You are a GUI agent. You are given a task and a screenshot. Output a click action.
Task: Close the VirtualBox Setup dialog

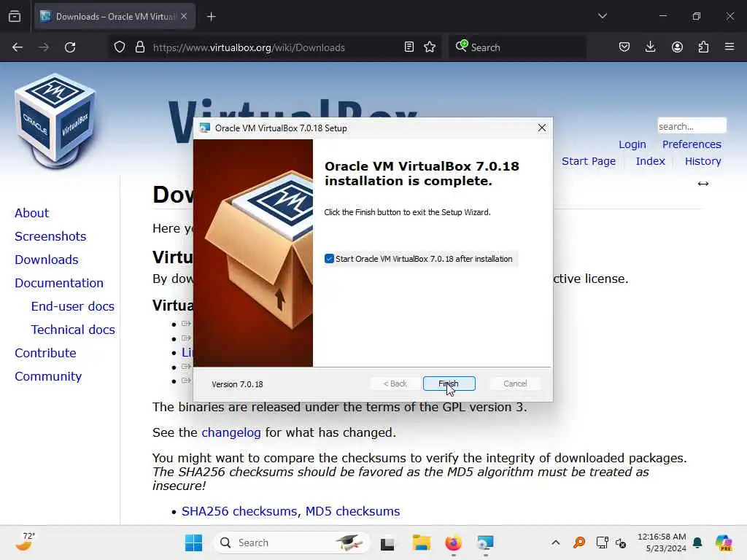coord(542,128)
